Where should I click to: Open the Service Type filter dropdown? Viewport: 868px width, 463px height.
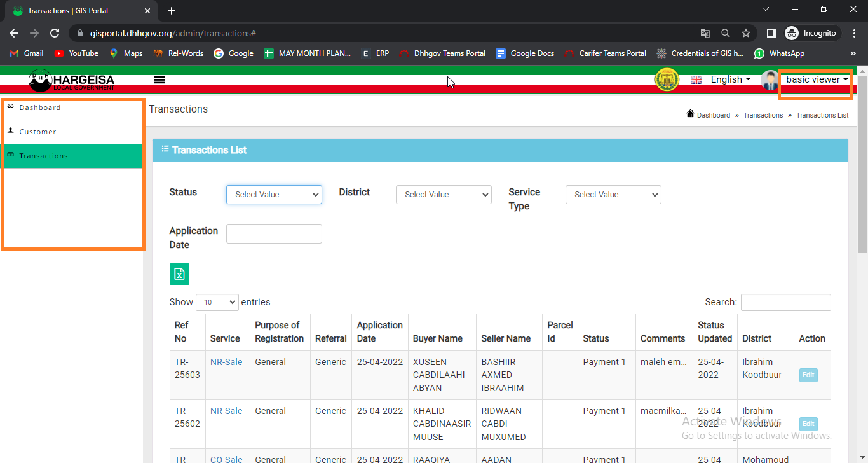(613, 195)
